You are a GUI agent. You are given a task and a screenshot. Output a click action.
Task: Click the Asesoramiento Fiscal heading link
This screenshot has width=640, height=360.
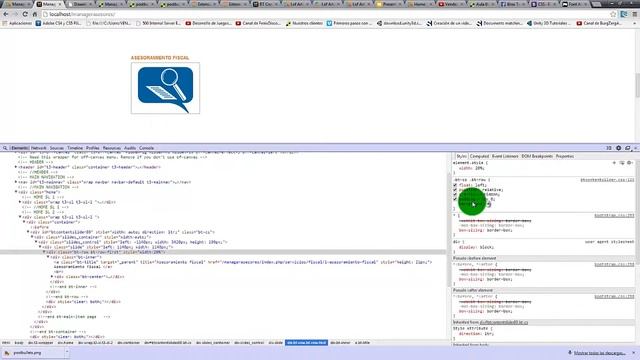click(160, 58)
